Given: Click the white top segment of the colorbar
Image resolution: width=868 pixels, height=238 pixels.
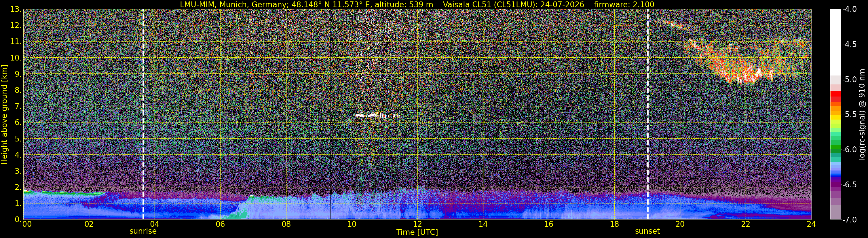Looking at the screenshot, I should point(836,42).
